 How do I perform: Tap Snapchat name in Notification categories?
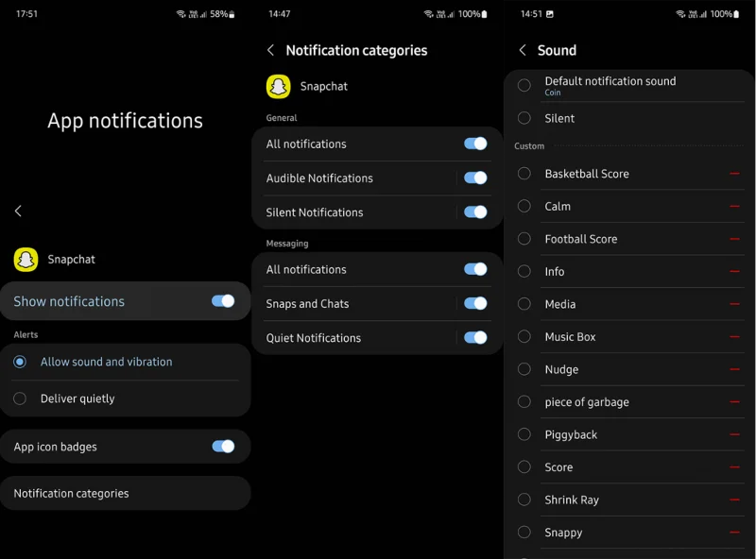323,87
